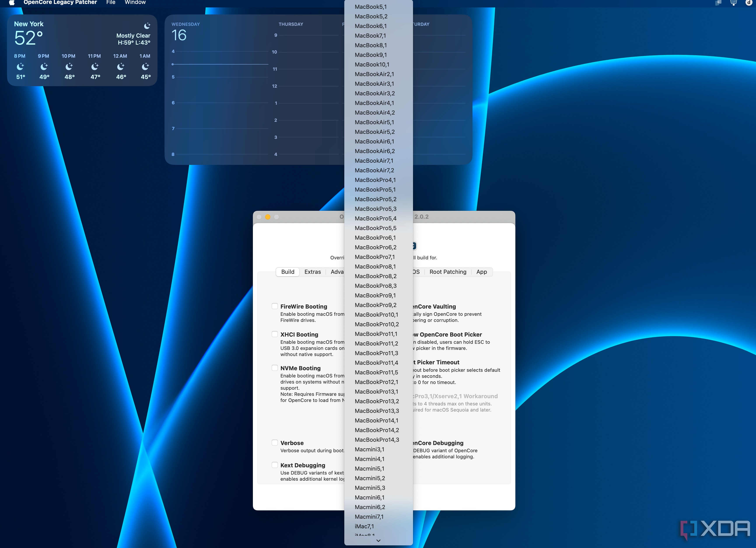756x548 pixels.
Task: Select MacBook6,1 from the model list
Action: (378, 26)
